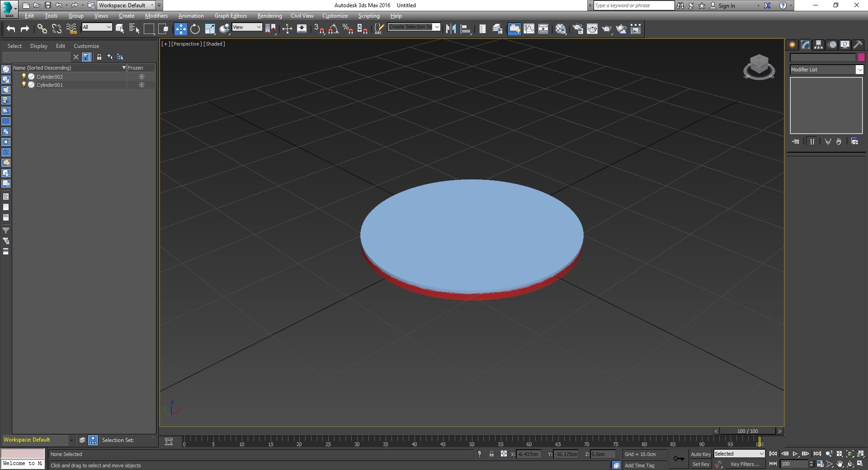Screen dimensions: 868x470
Task: Toggle Angle Snap
Action: (x=334, y=29)
